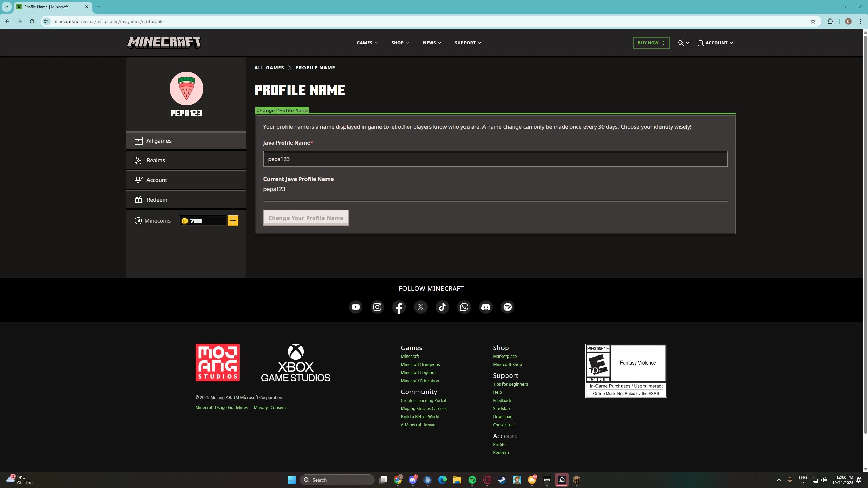Image resolution: width=868 pixels, height=488 pixels.
Task: Open Minecraft's Instagram social icon
Action: [377, 307]
